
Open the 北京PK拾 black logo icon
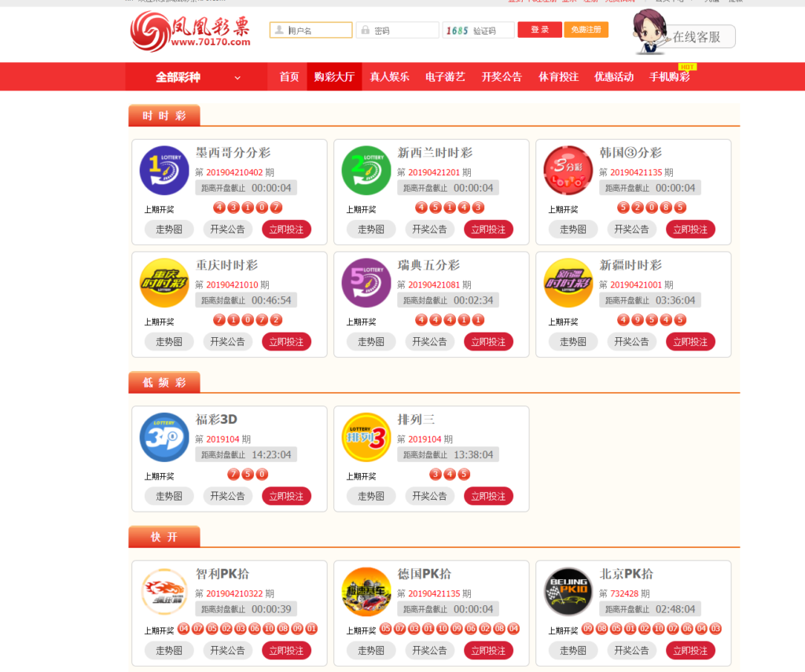pyautogui.click(x=568, y=592)
